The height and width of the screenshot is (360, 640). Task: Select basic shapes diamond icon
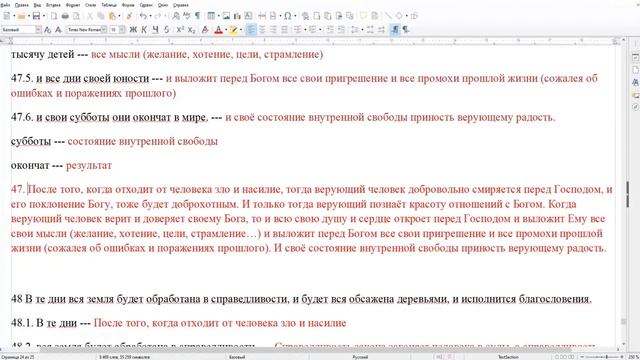tap(399, 16)
